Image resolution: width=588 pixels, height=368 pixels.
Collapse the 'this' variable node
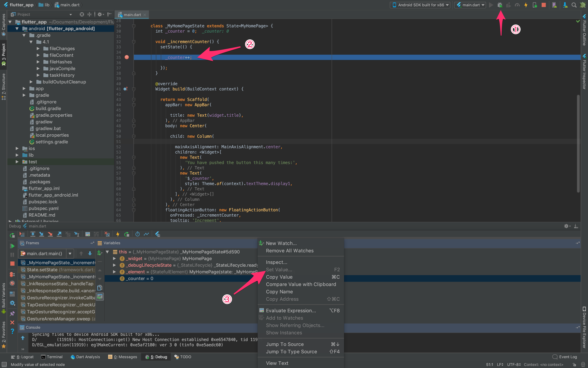[x=107, y=252]
